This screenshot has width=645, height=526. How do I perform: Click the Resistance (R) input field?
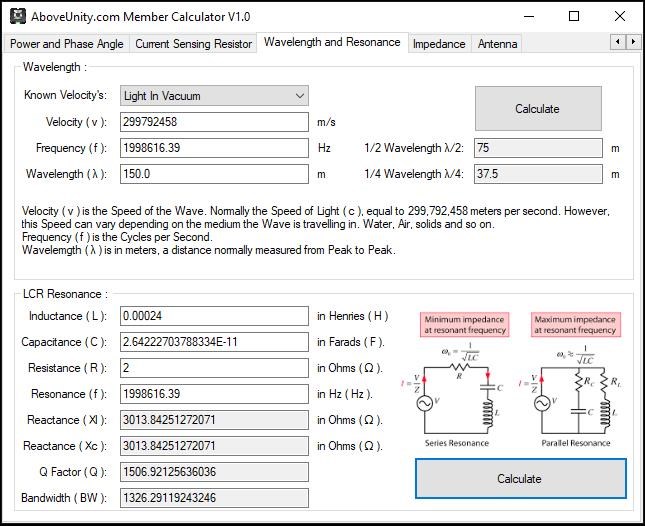(214, 368)
